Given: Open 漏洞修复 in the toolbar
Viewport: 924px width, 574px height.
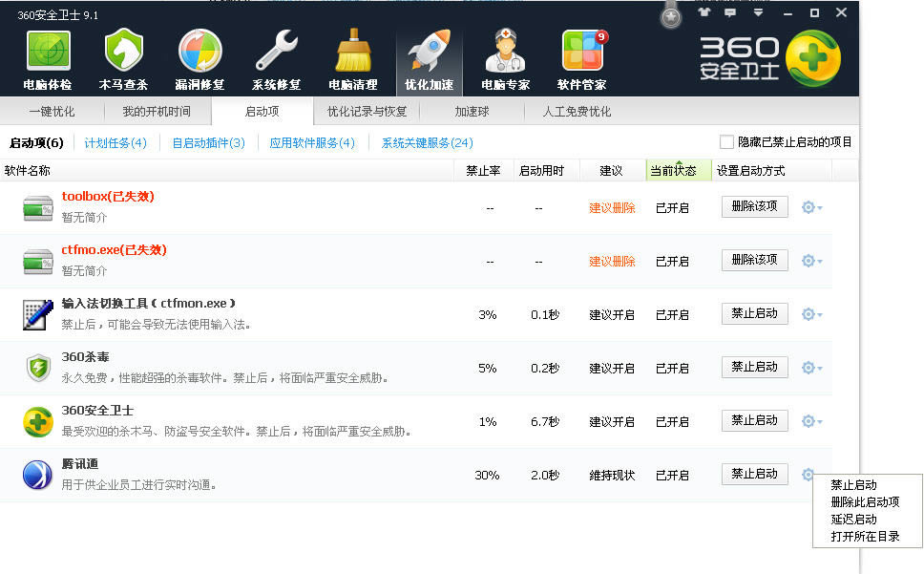Looking at the screenshot, I should (x=199, y=55).
